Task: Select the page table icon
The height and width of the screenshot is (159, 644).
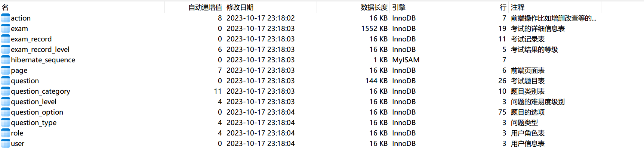Action: coord(6,70)
